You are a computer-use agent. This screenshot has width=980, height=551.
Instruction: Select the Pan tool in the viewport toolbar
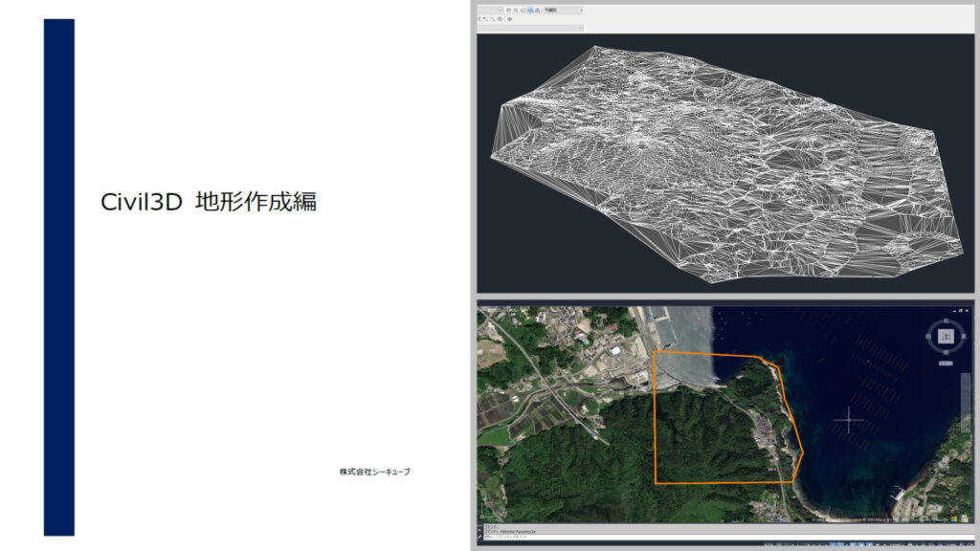tap(509, 11)
